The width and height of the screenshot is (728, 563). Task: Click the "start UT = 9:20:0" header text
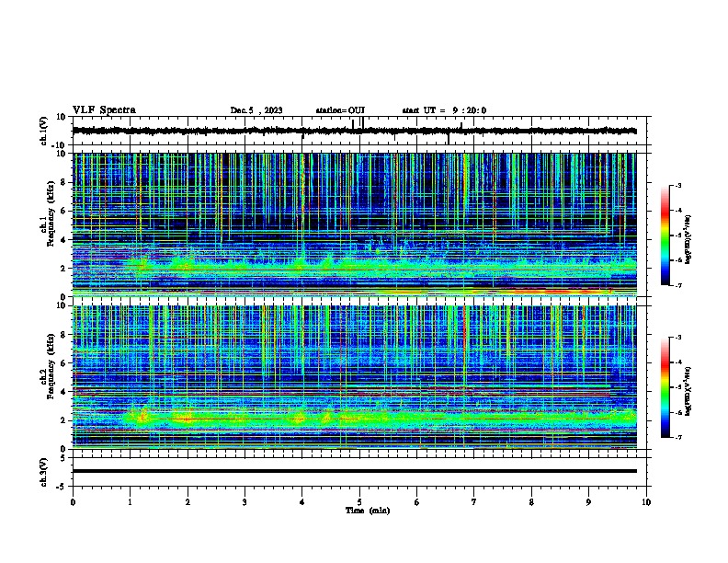444,110
